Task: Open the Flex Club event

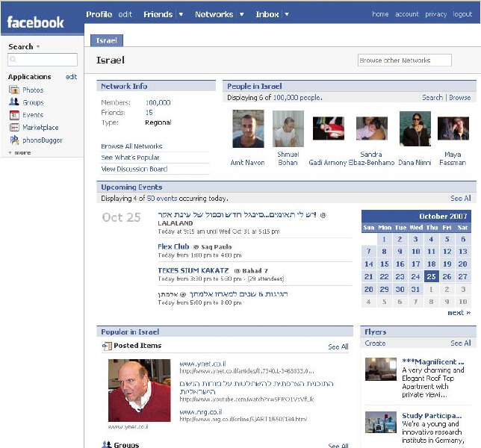Action: click(x=173, y=246)
